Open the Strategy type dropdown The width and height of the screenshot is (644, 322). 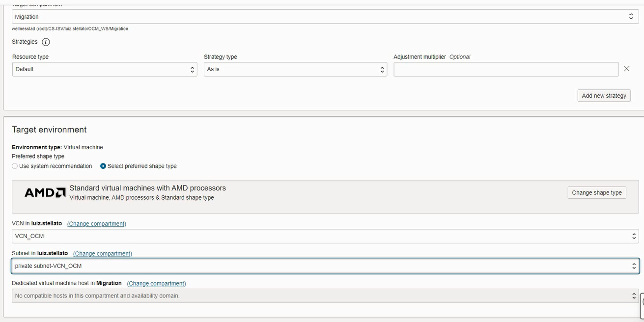pos(295,69)
